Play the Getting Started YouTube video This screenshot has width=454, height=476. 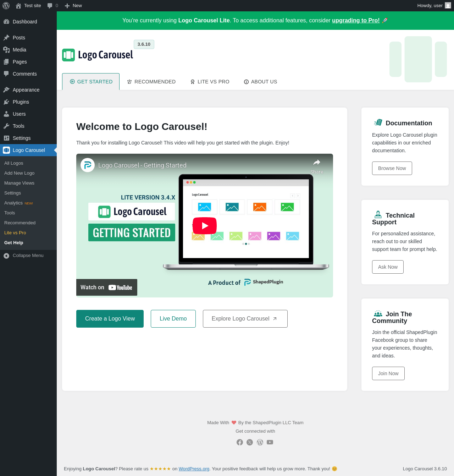[205, 226]
